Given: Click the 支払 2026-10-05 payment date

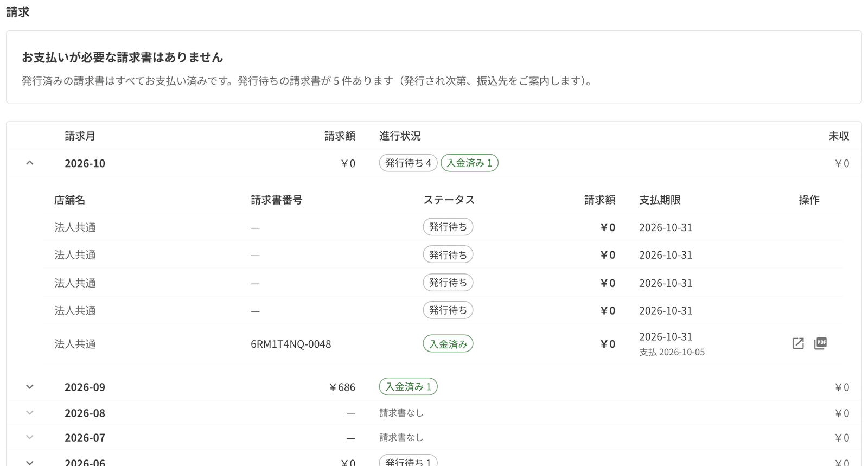Looking at the screenshot, I should (672, 352).
